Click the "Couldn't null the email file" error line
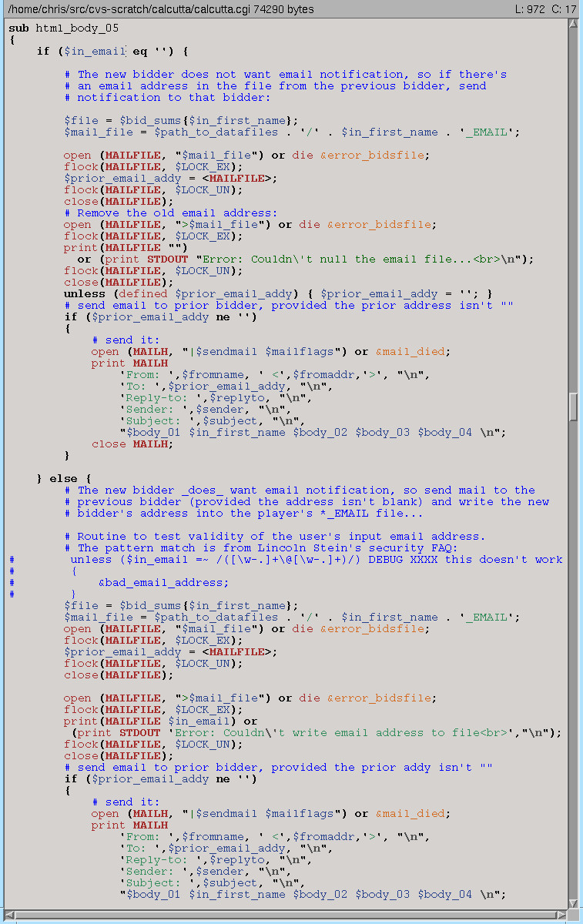The width and height of the screenshot is (583, 924). 306,259
